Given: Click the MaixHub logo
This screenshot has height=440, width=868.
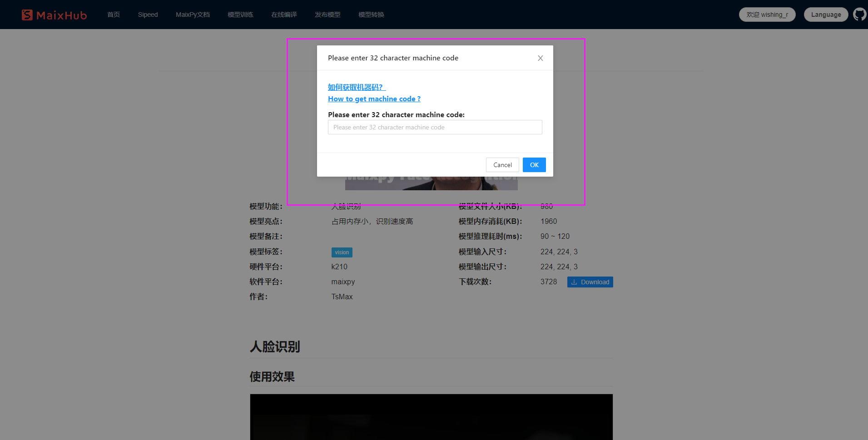Looking at the screenshot, I should coord(54,14).
